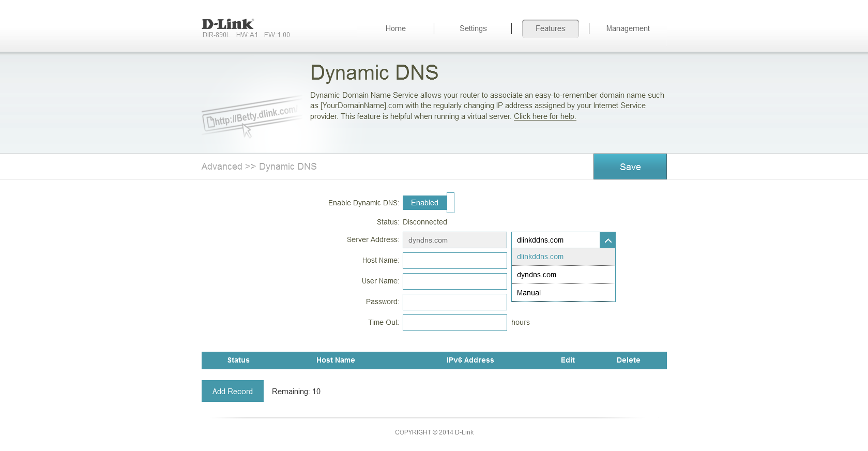Click the Betty.dlink.com URL illustration

pos(251,117)
